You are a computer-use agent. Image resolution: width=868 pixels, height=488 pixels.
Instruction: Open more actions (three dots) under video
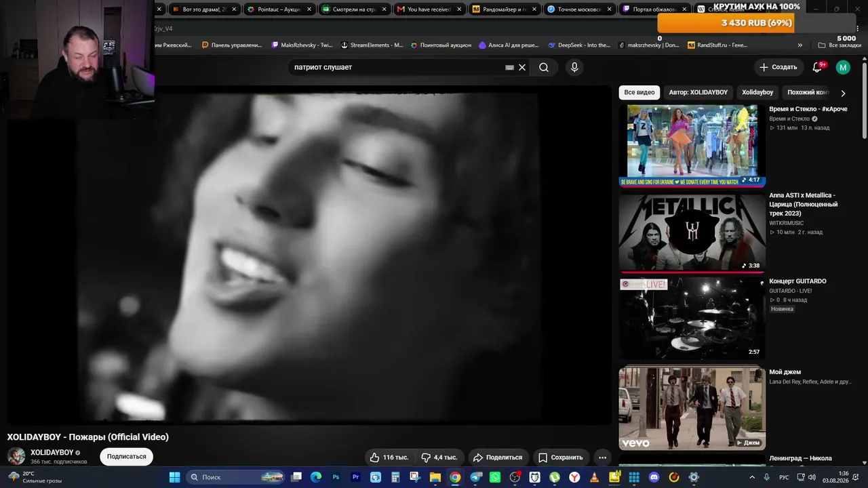[x=602, y=457]
